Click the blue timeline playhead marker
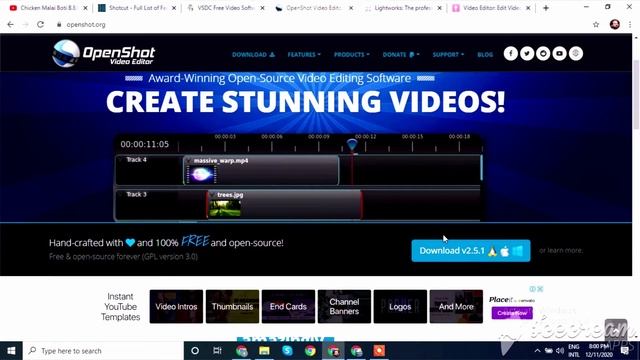640x360 pixels. point(352,144)
